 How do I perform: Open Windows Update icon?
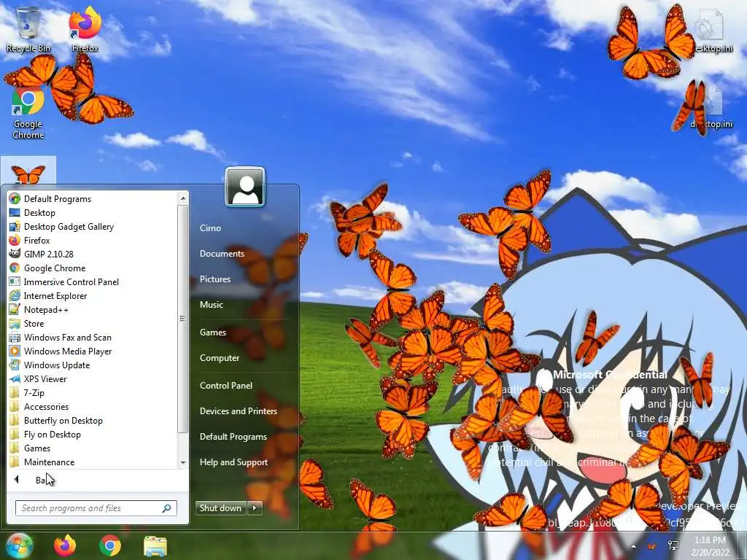pyautogui.click(x=15, y=365)
